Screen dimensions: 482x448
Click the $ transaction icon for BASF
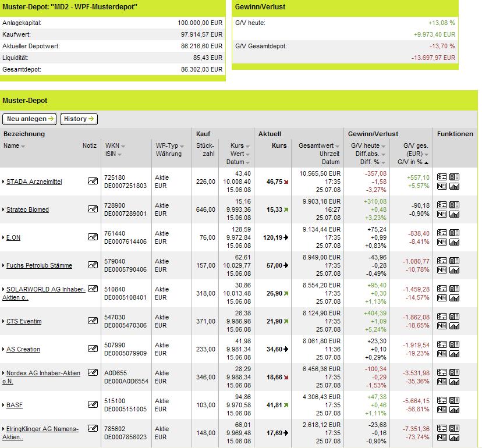tap(442, 400)
